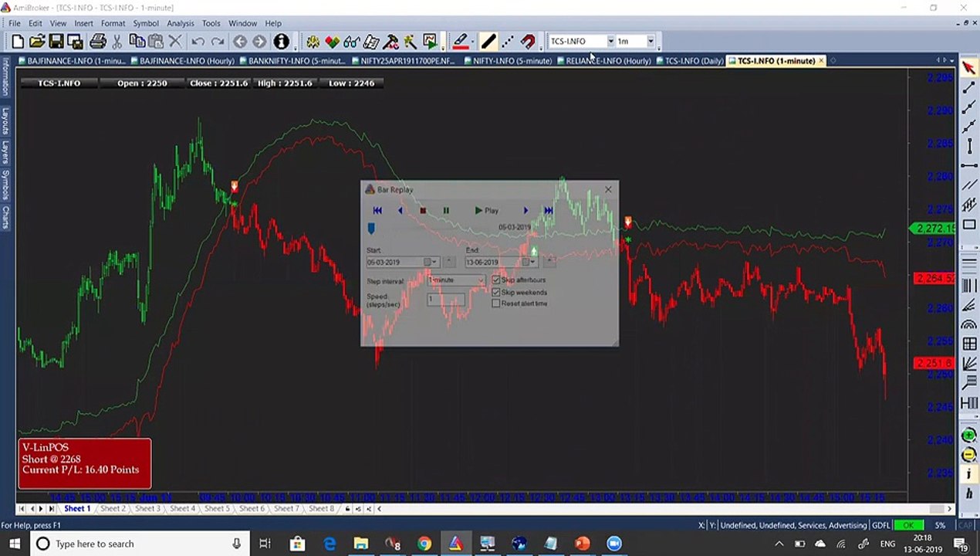Click the binoculars Explore icon
This screenshot has height=556, width=980.
tap(352, 41)
